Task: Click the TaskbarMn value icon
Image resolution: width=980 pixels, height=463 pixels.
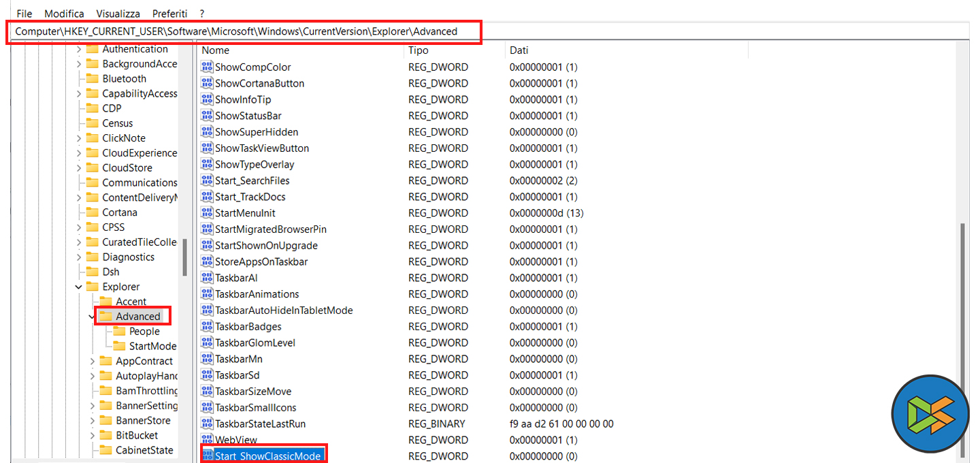Action: 207,359
